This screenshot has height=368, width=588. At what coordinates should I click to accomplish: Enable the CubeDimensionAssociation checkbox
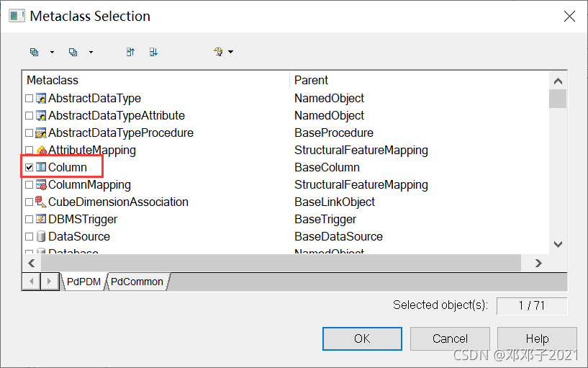[x=29, y=202]
